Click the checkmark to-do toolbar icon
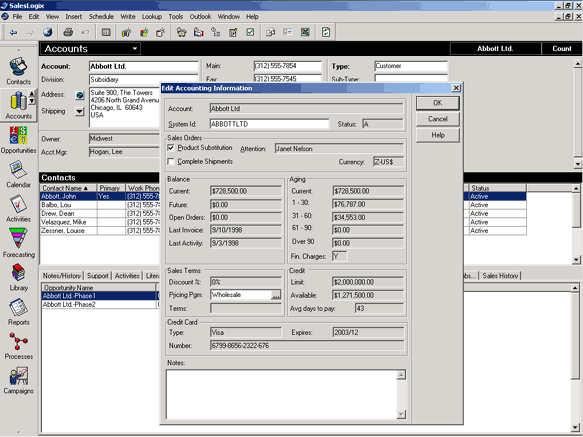The image size is (583, 437). [250, 32]
